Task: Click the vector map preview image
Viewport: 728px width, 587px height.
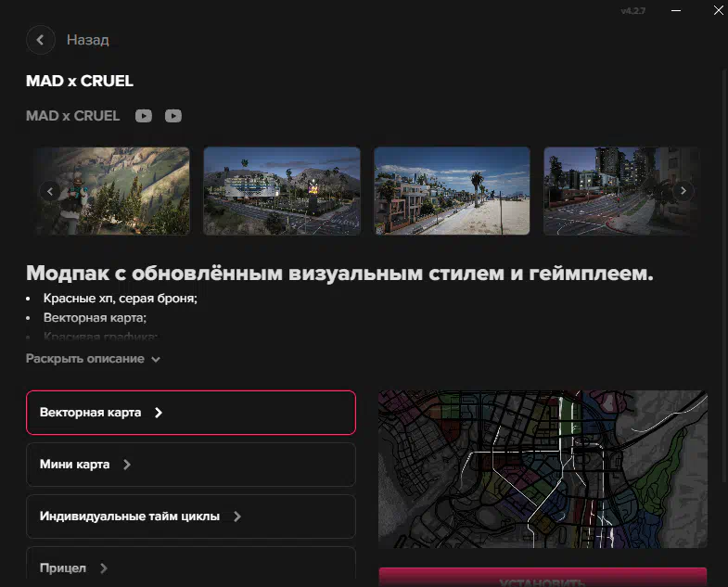Action: click(543, 468)
